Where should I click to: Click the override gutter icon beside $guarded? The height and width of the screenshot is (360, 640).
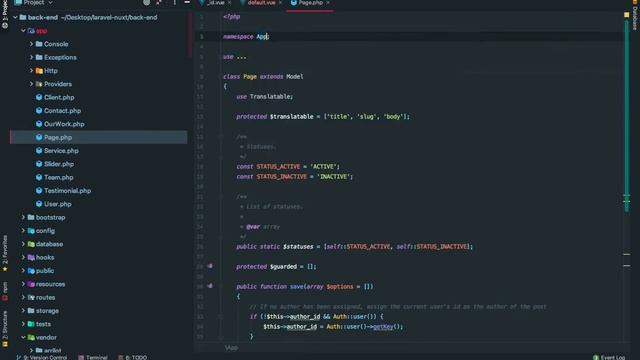pos(210,266)
